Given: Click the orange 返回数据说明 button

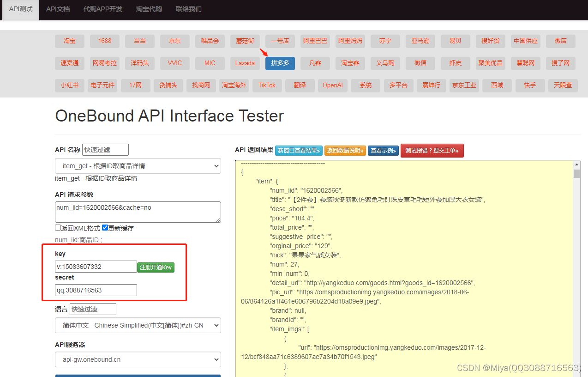Looking at the screenshot, I should tap(345, 151).
